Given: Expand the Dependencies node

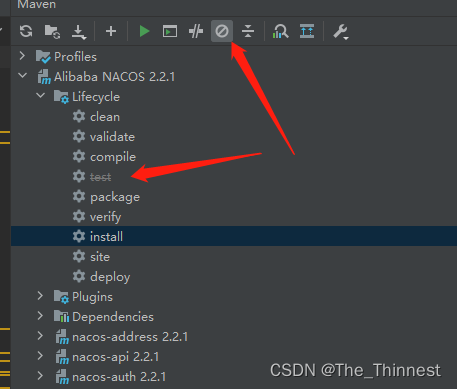Looking at the screenshot, I should coord(40,316).
